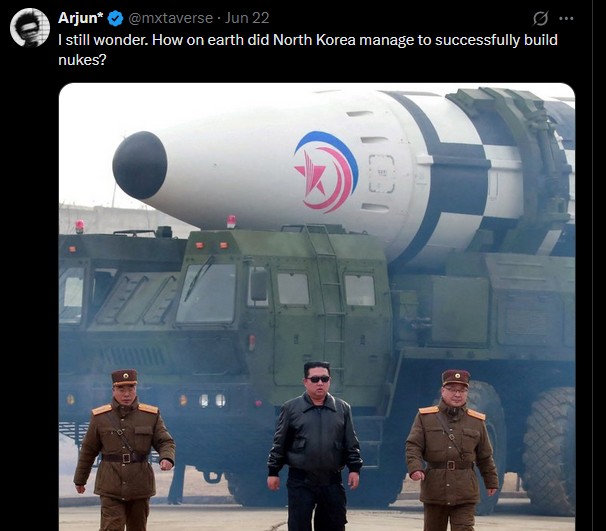Viewport: 606px width, 531px height.
Task: Click the left officer in brown uniform
Action: tap(124, 450)
